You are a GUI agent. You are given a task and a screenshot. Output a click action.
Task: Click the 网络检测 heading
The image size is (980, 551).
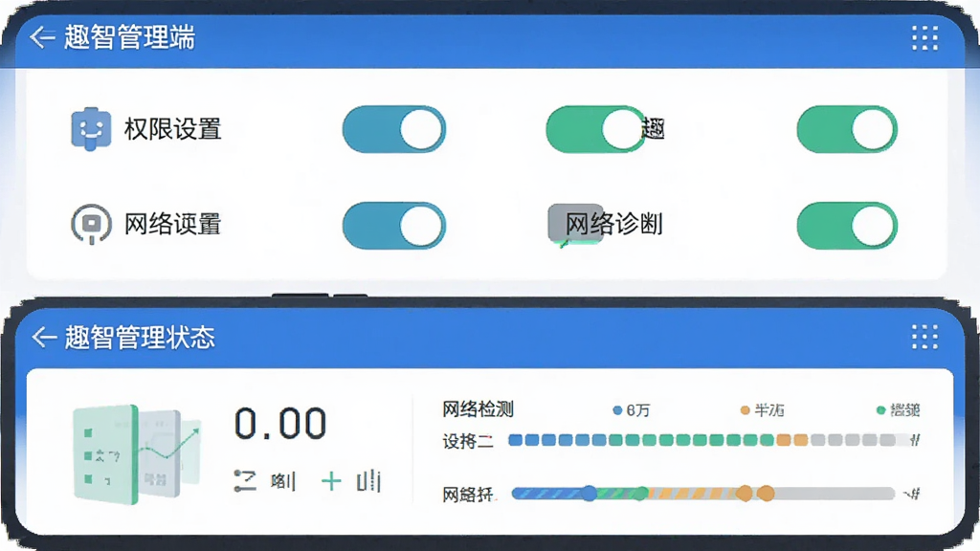click(479, 409)
